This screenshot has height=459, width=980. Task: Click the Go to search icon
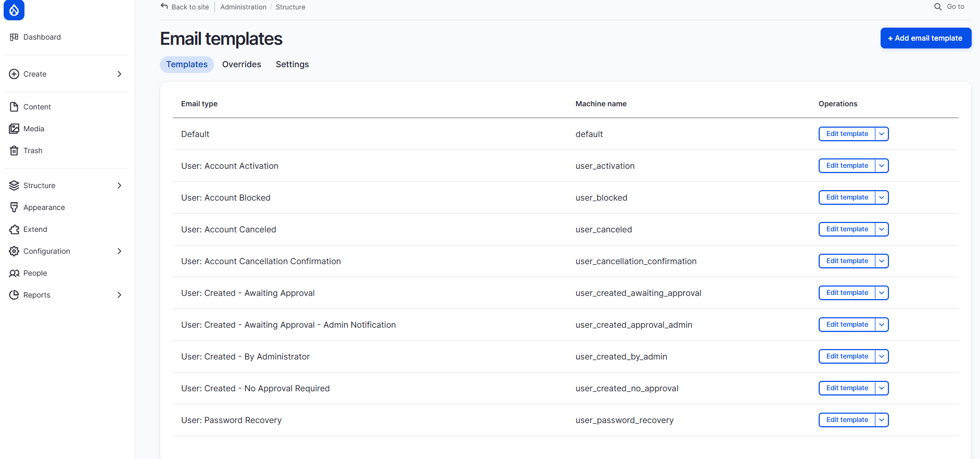click(938, 7)
